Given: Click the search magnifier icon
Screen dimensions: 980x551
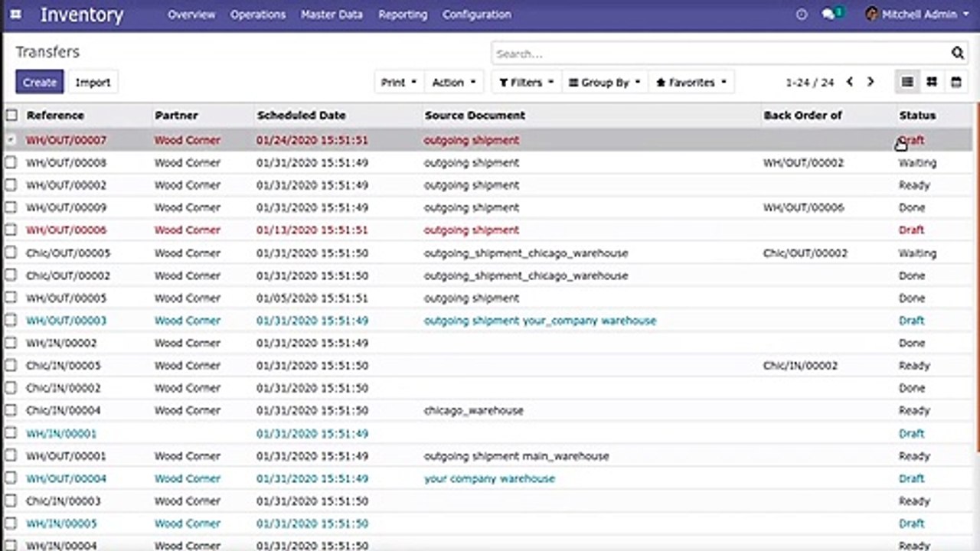Looking at the screenshot, I should click(x=958, y=53).
